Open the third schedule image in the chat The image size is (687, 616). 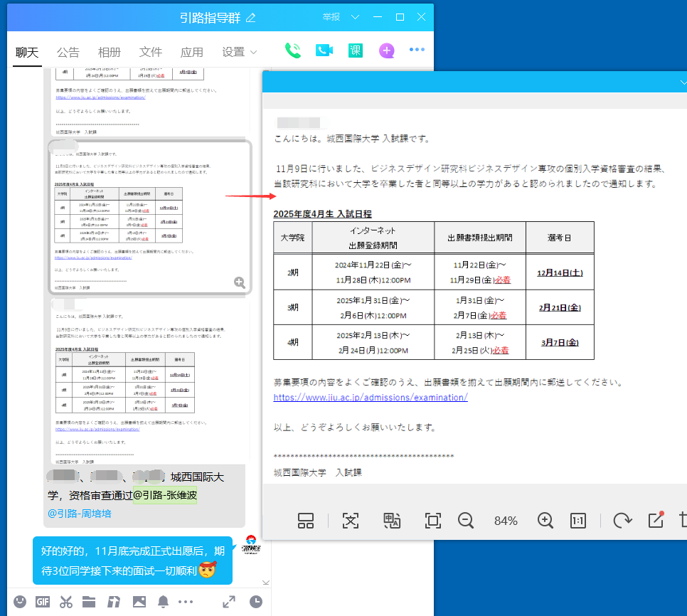(x=150, y=381)
